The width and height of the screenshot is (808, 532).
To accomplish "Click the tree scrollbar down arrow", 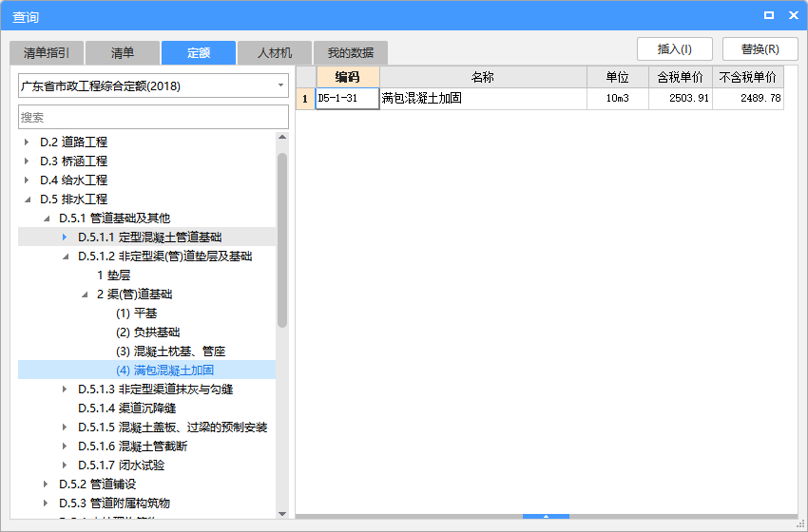I will 282,513.
